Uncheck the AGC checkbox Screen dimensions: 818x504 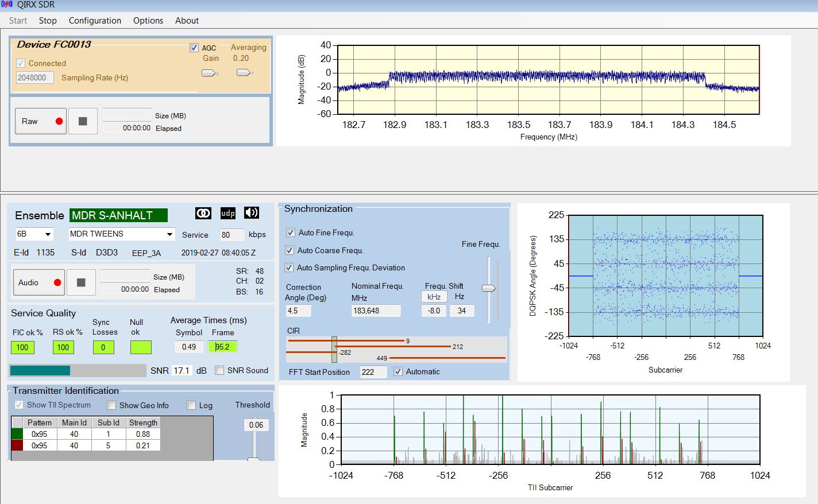point(194,48)
